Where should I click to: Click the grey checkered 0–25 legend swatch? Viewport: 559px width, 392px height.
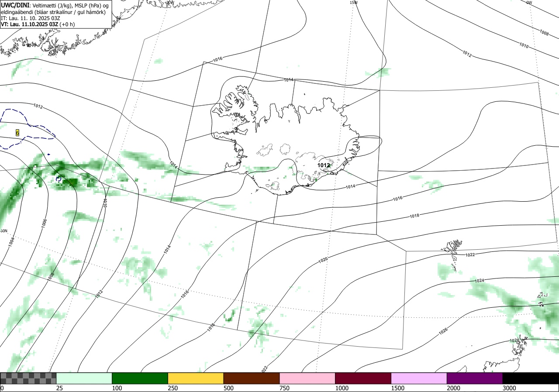(x=28, y=378)
